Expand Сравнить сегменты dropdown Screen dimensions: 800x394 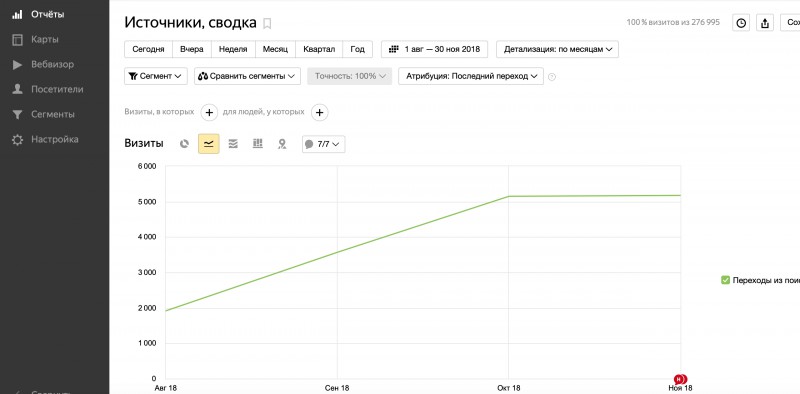click(247, 76)
